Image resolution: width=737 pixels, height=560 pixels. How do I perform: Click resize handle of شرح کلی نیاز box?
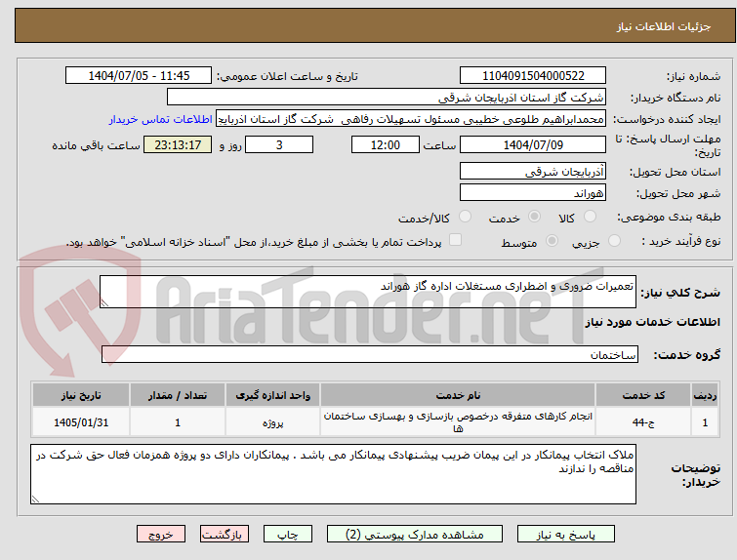104,303
